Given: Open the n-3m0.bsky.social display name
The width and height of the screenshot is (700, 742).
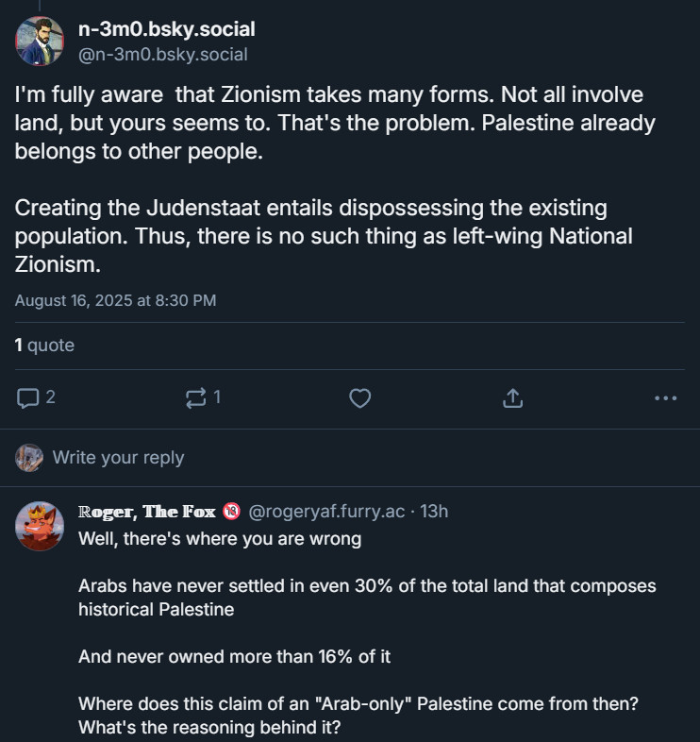Looking at the screenshot, I should 166,29.
